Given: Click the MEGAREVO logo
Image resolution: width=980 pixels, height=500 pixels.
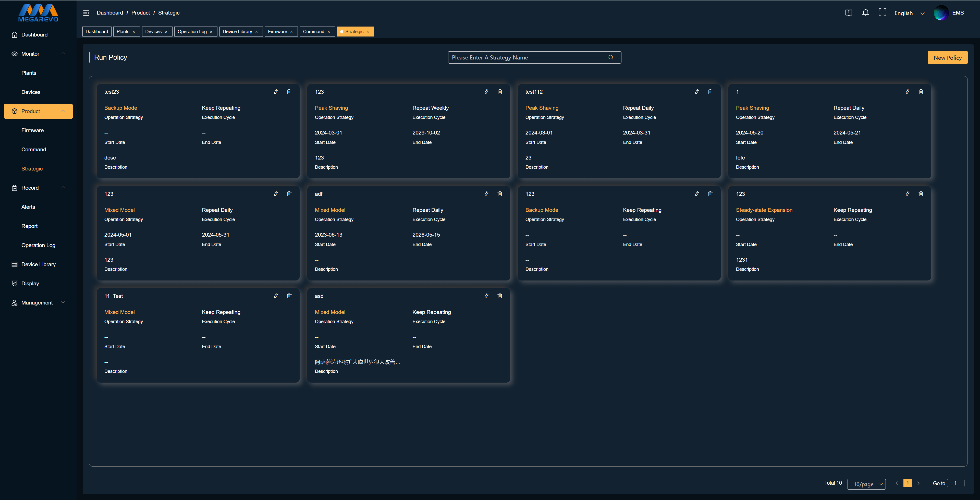Looking at the screenshot, I should pos(39,13).
